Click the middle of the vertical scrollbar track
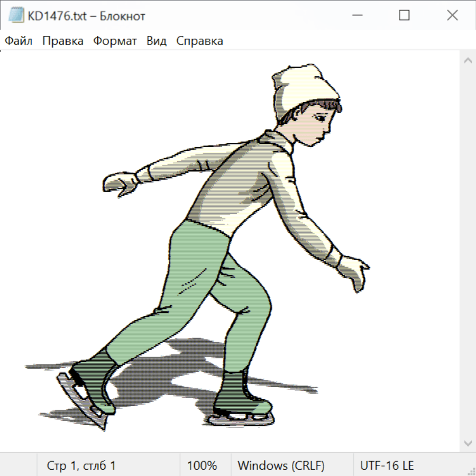The height and width of the screenshot is (476, 476). [468, 251]
